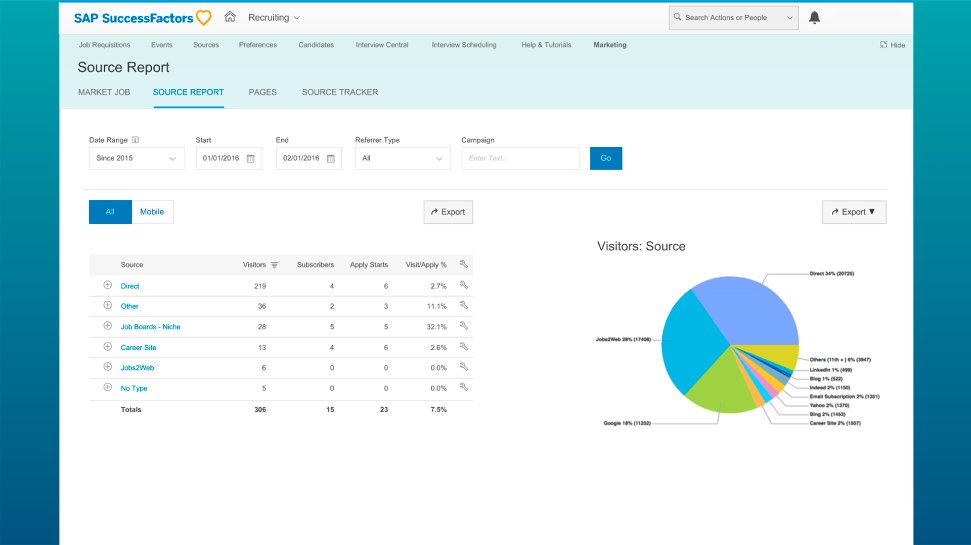The width and height of the screenshot is (971, 545).
Task: Select the All view toggle
Action: coord(110,212)
